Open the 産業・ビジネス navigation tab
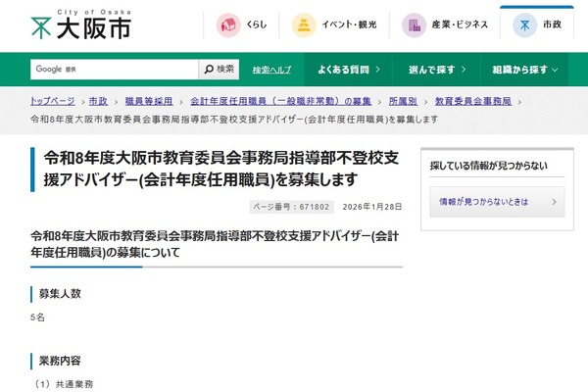The image size is (588, 392). (x=445, y=25)
